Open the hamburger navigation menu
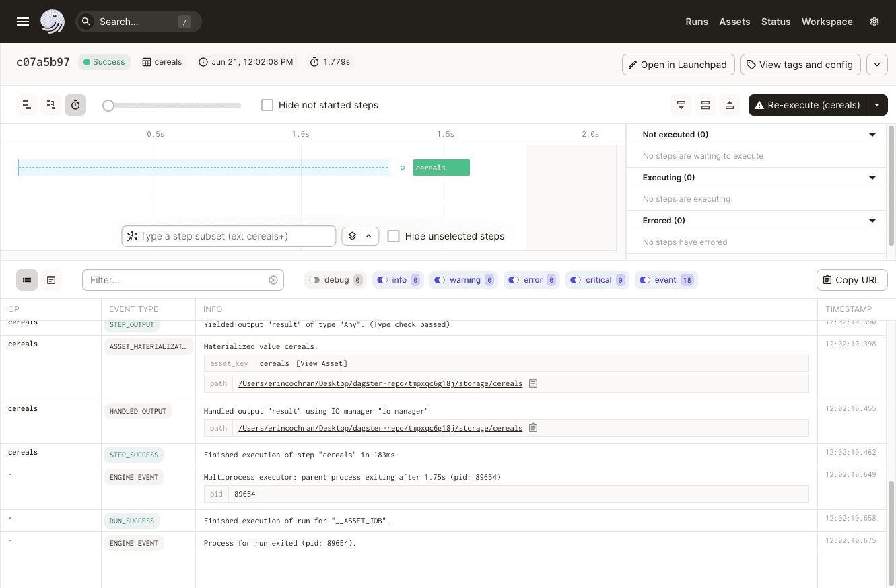This screenshot has width=896, height=588. (x=23, y=22)
